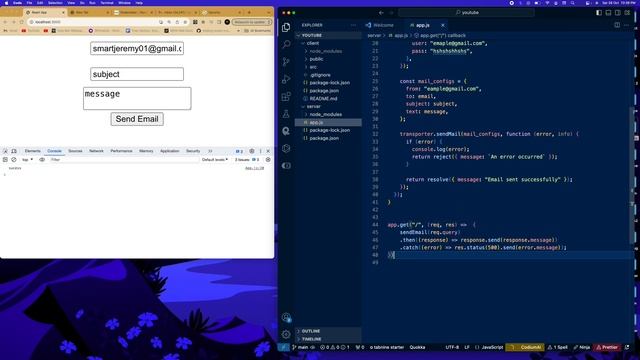
Task: Toggle secondary sidebar layout icon in VS Code
Action: 618,13
